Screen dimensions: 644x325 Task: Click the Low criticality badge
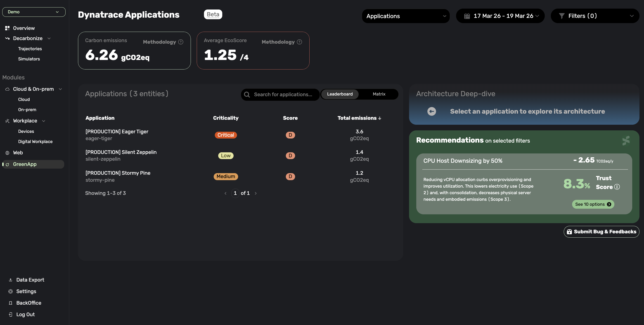[x=226, y=156]
